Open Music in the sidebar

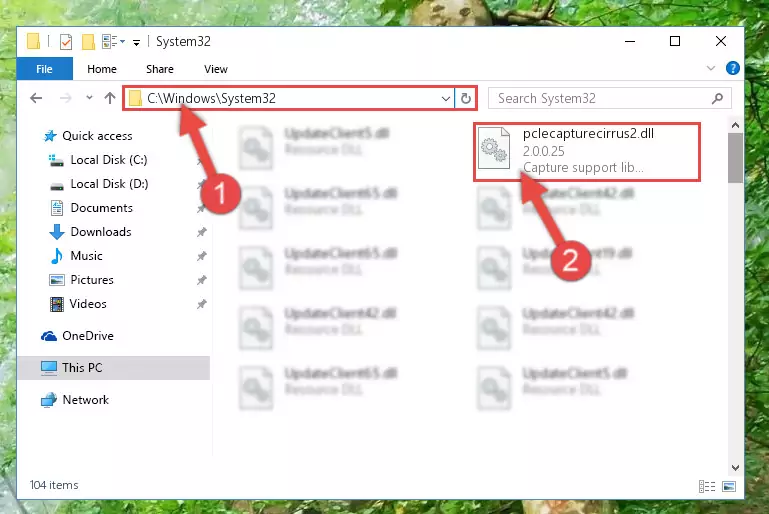tap(86, 256)
